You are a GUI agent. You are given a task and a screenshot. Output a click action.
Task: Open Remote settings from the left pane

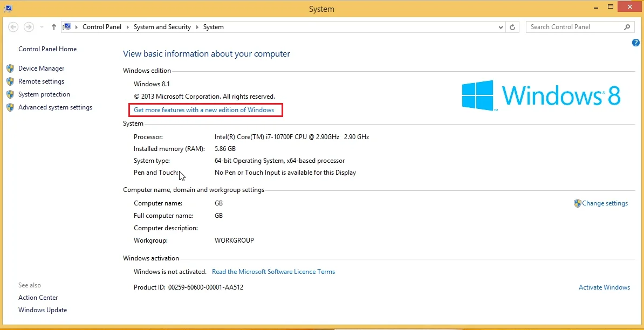click(41, 81)
